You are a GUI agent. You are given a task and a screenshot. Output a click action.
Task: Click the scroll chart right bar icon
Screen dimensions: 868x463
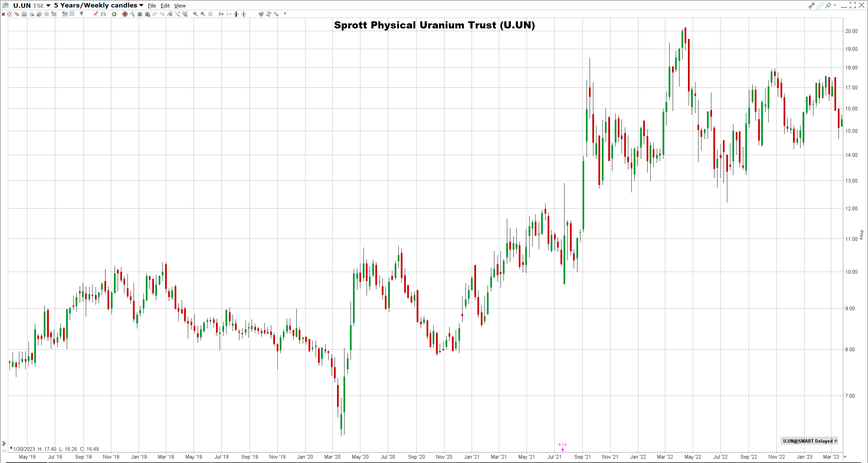point(221,14)
